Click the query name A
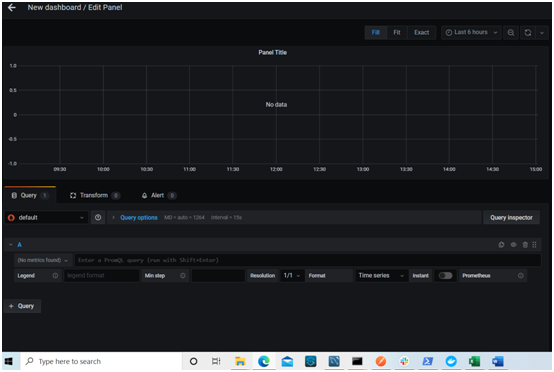 [19, 244]
